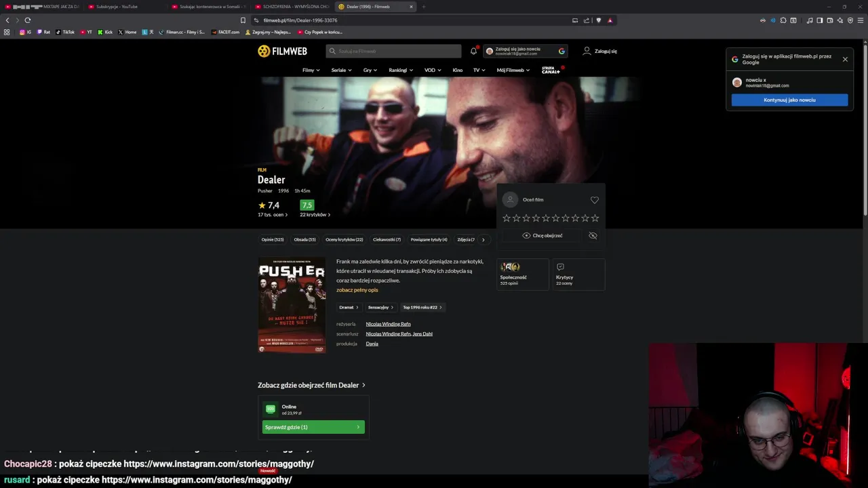Click Zaloguj się jako nowciu Google button
The height and width of the screenshot is (488, 868).
[x=526, y=51]
